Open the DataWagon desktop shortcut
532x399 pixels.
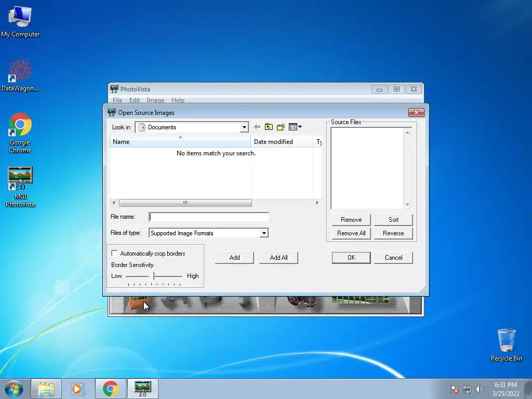(x=20, y=76)
